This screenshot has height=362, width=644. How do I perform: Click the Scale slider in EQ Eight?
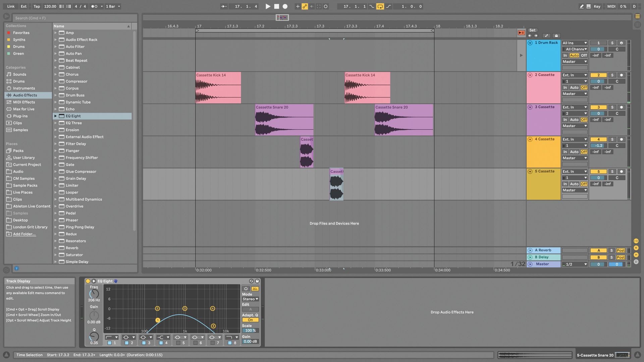tap(250, 330)
